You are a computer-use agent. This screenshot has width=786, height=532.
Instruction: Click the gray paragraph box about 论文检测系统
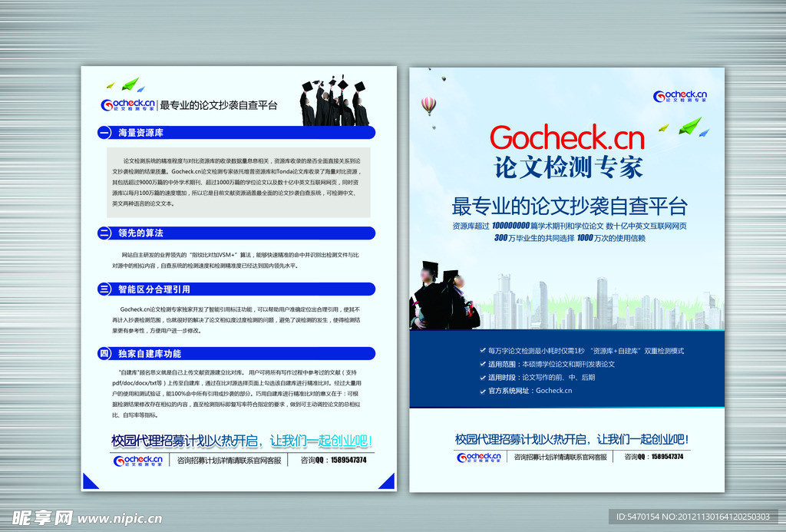(239, 182)
